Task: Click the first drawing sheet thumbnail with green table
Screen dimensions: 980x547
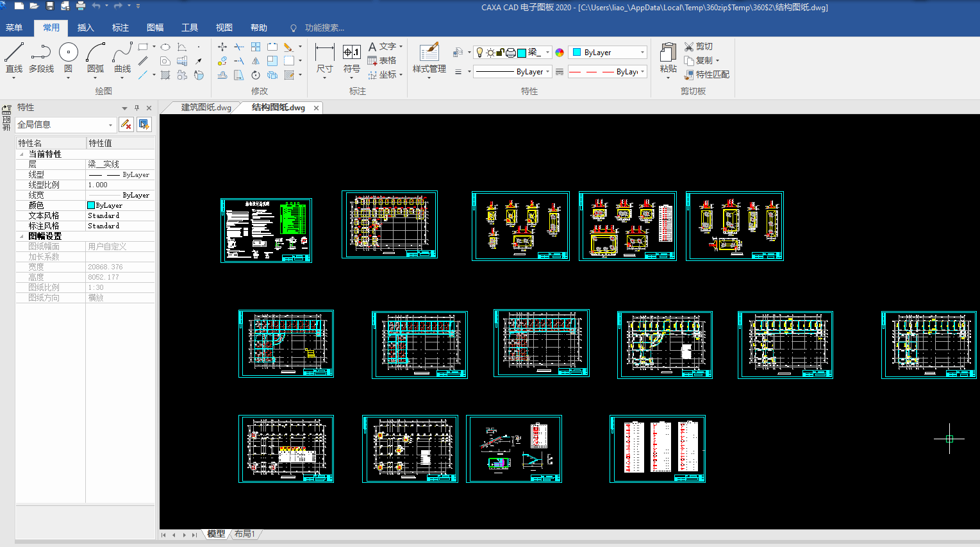Action: pyautogui.click(x=266, y=230)
